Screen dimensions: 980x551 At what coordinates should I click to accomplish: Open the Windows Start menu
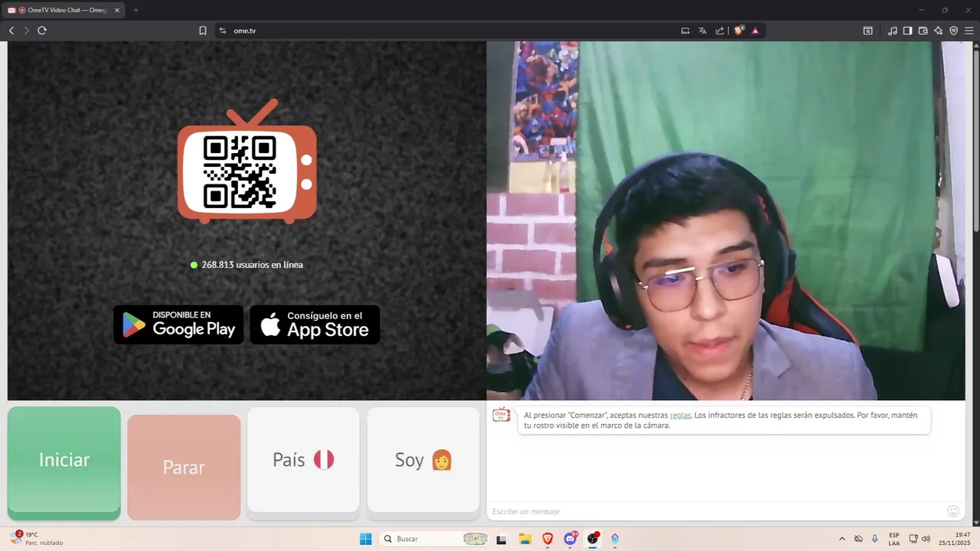click(365, 539)
